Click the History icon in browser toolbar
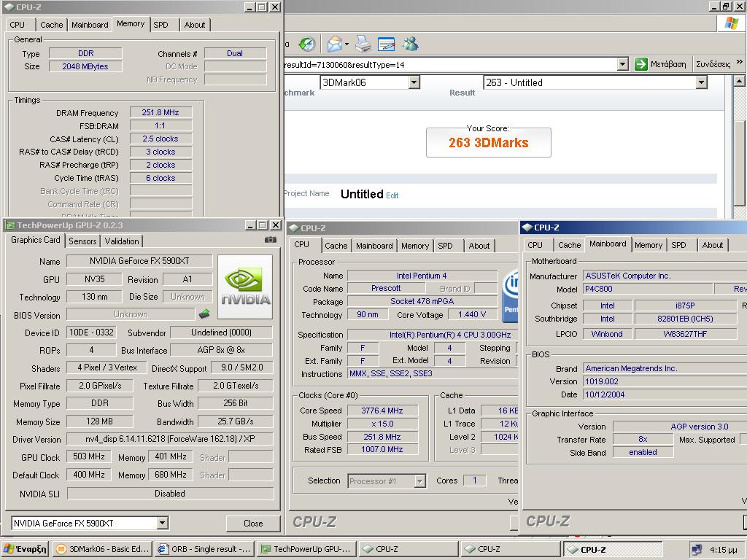This screenshot has height=560, width=747. click(307, 44)
